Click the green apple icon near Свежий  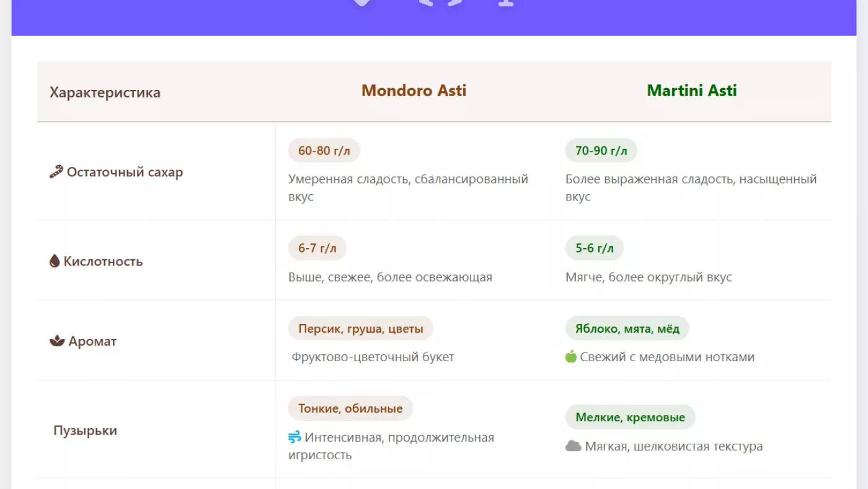tap(571, 357)
